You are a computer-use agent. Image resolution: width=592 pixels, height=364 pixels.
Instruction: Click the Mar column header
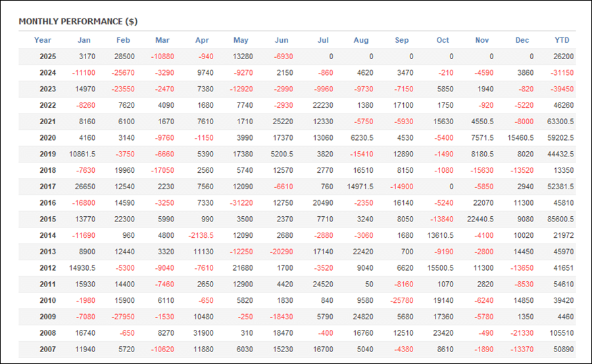click(162, 40)
